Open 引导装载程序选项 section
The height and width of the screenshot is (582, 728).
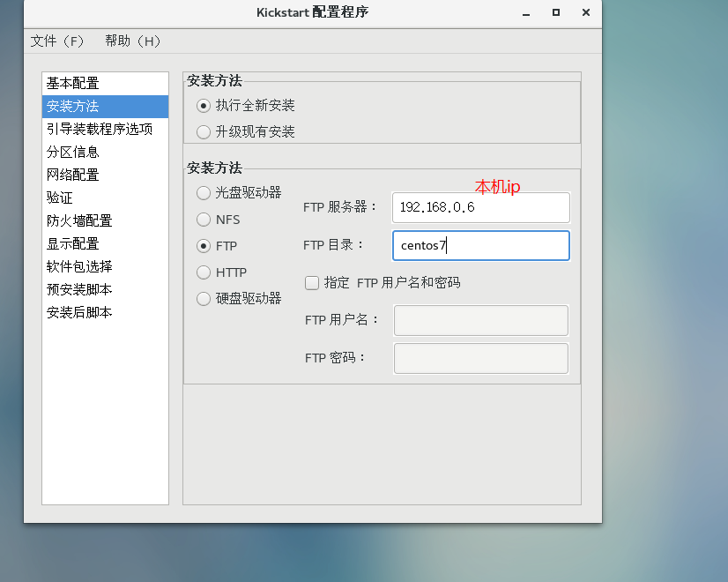point(106,129)
